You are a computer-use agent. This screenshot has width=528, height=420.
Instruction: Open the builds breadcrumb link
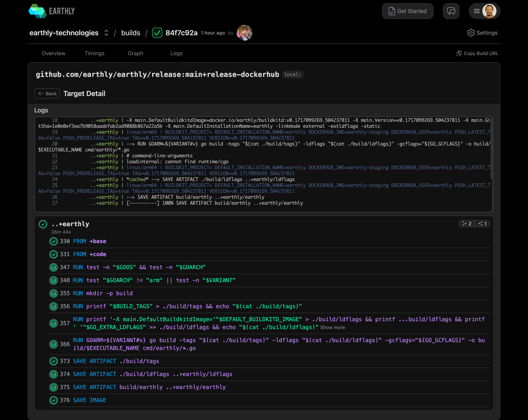click(131, 33)
